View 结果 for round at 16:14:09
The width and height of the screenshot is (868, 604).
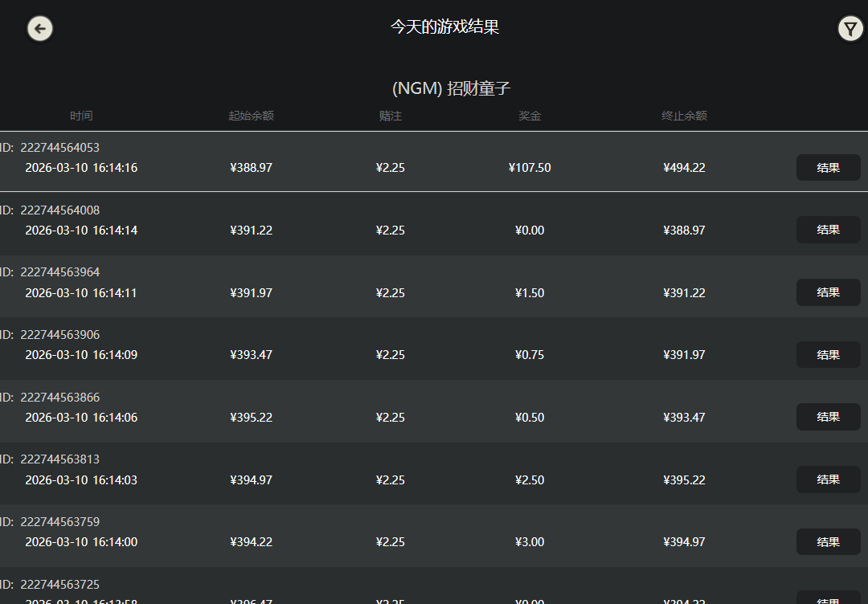coord(828,354)
